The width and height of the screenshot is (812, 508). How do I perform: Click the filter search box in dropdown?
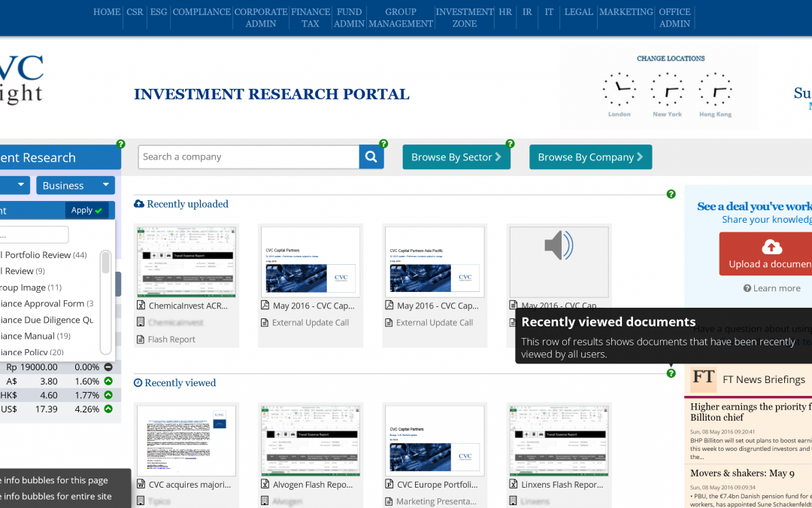coord(34,235)
